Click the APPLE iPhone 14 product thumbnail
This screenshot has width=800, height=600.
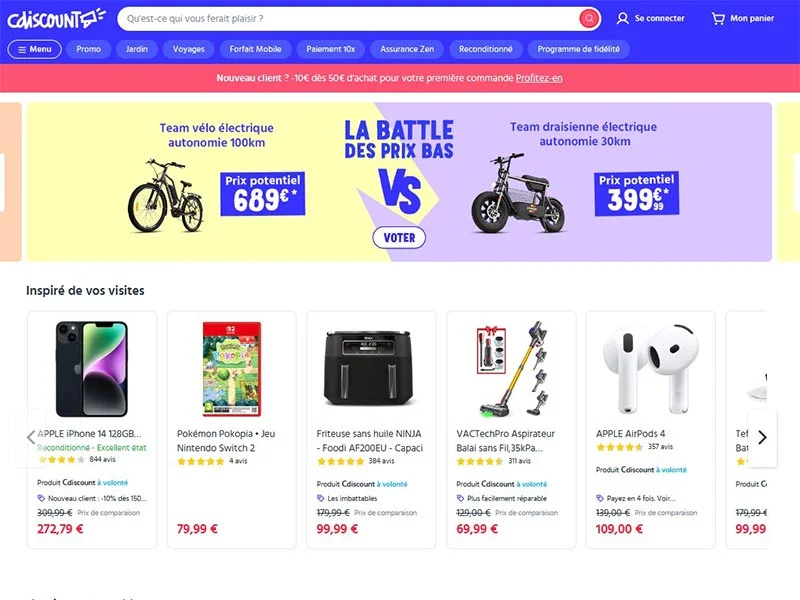(x=91, y=370)
